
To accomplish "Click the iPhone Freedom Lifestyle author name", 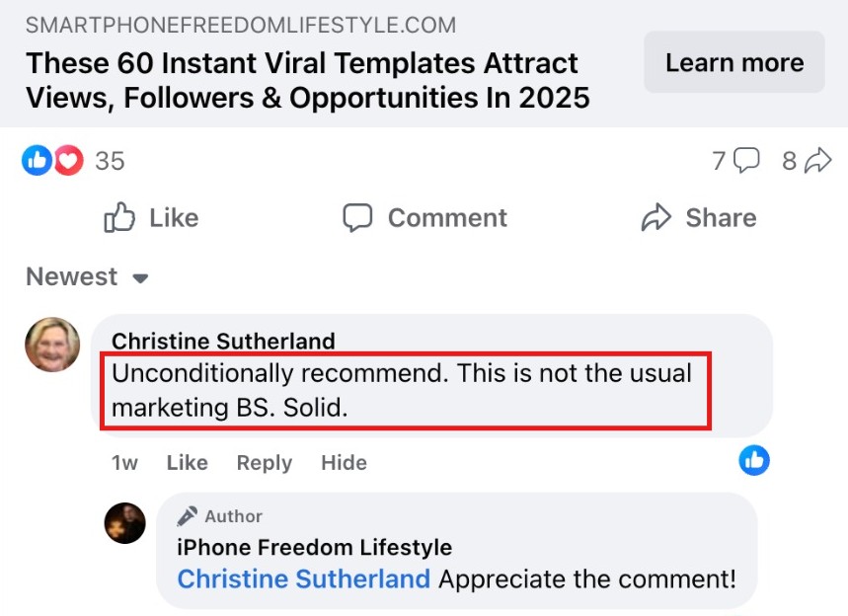I will coord(314,547).
